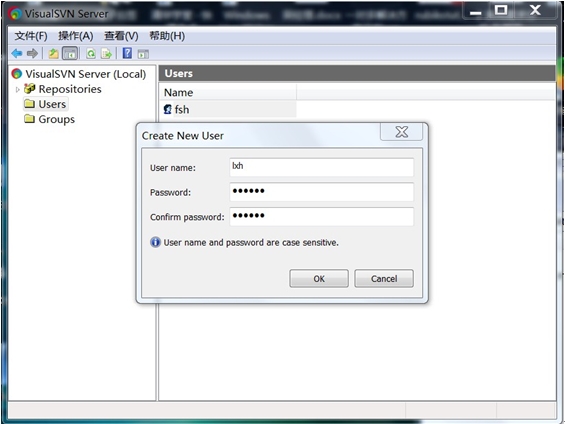Click the blue Help question mark icon
565x424 pixels.
(127, 53)
